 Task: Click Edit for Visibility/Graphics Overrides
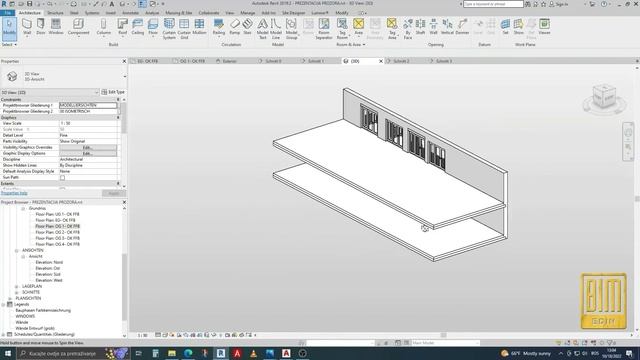(88, 147)
